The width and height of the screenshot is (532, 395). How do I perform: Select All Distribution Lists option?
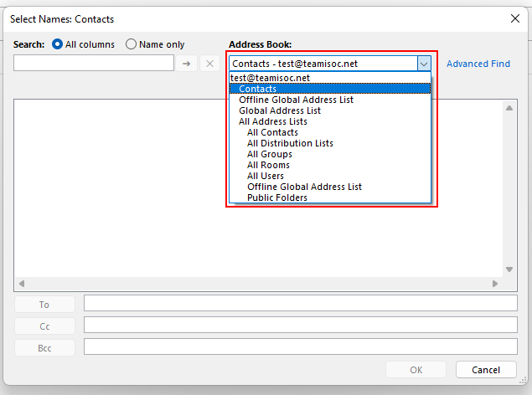coord(290,143)
